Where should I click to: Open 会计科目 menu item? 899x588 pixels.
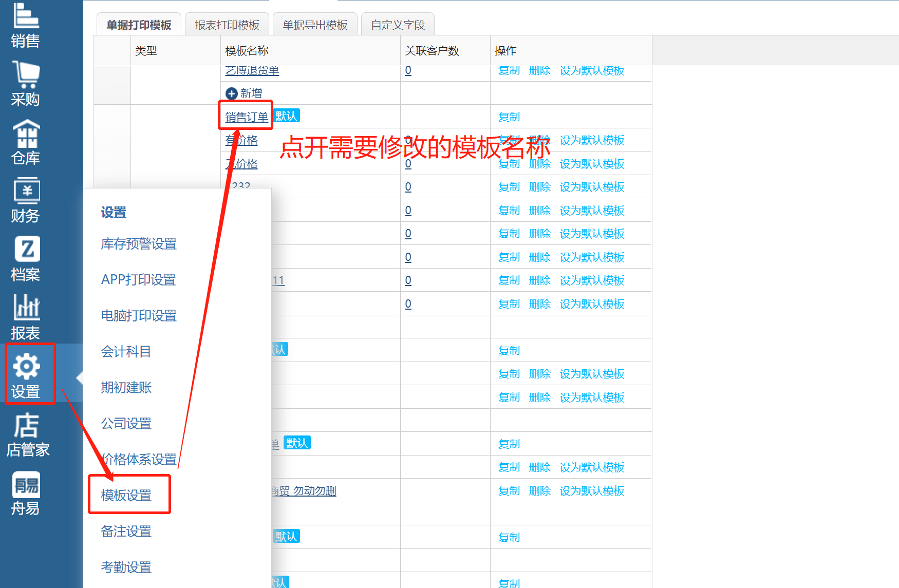pos(126,352)
